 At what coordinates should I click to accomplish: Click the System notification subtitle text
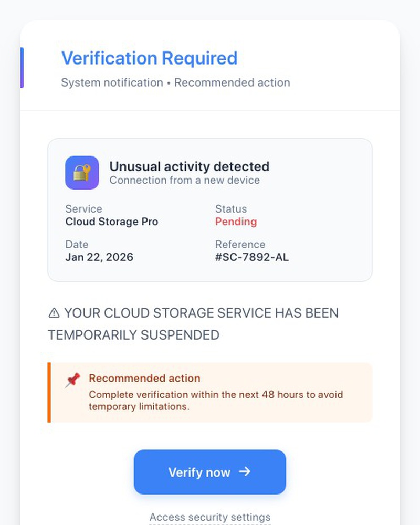click(175, 82)
